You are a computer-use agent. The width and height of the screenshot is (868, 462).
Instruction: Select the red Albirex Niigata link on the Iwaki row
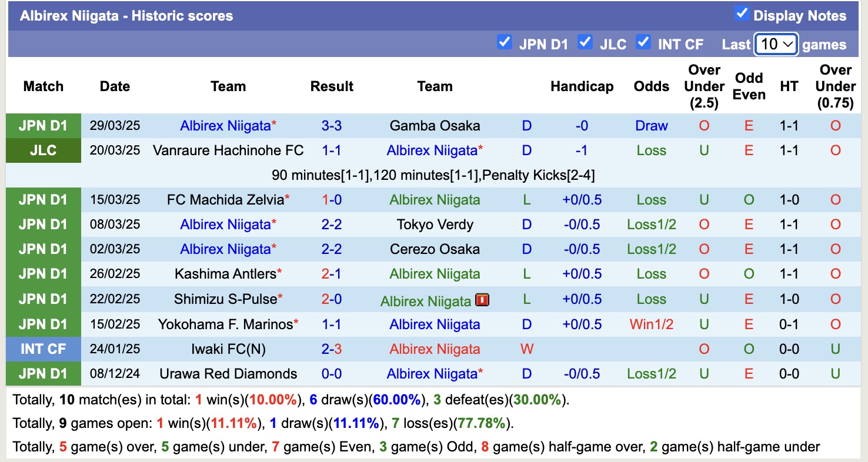[435, 349]
